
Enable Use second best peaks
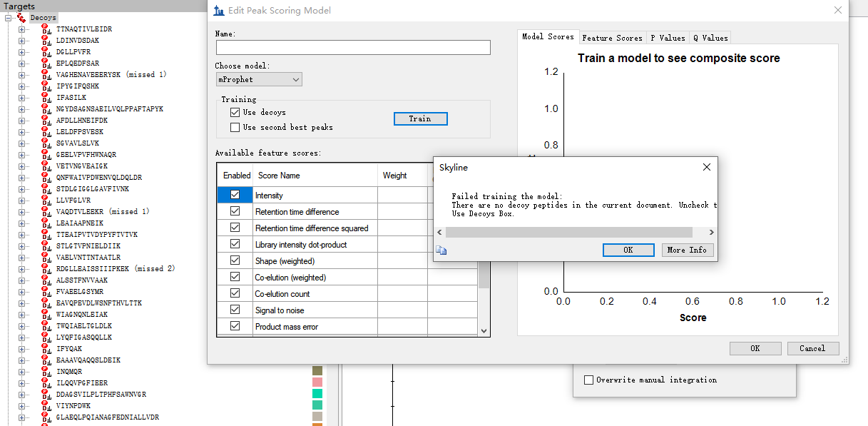click(x=235, y=128)
